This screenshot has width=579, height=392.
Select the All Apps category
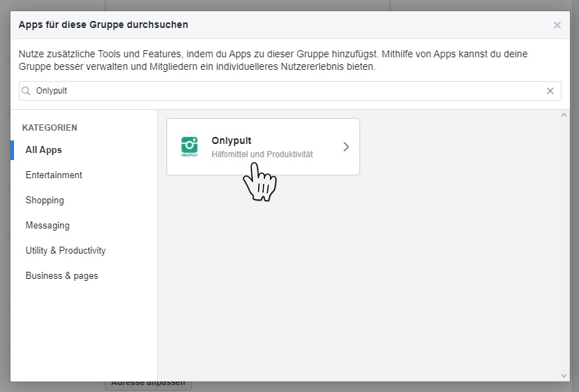coord(43,150)
